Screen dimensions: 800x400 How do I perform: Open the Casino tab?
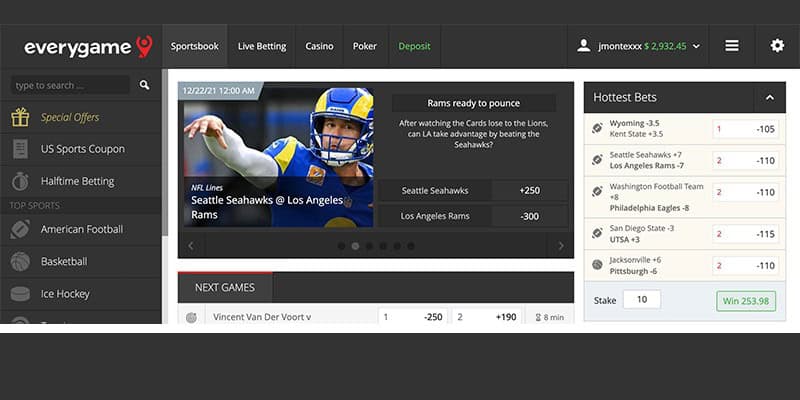click(319, 46)
